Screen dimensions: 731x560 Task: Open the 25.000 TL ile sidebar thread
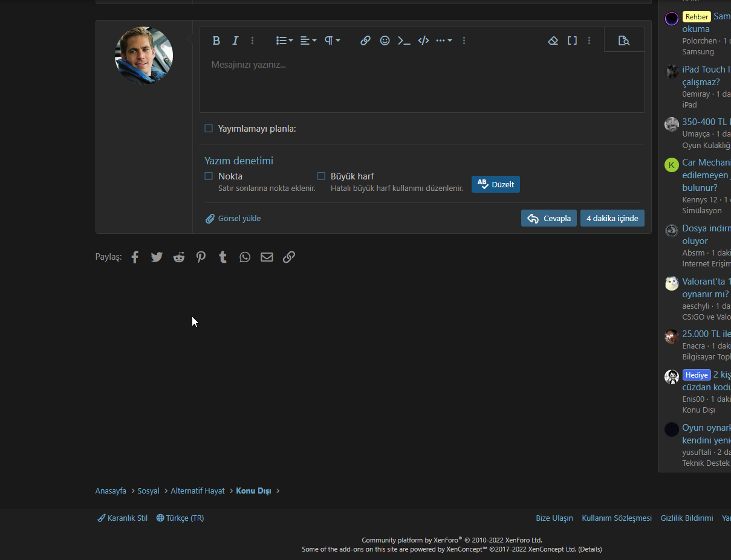pyautogui.click(x=706, y=334)
